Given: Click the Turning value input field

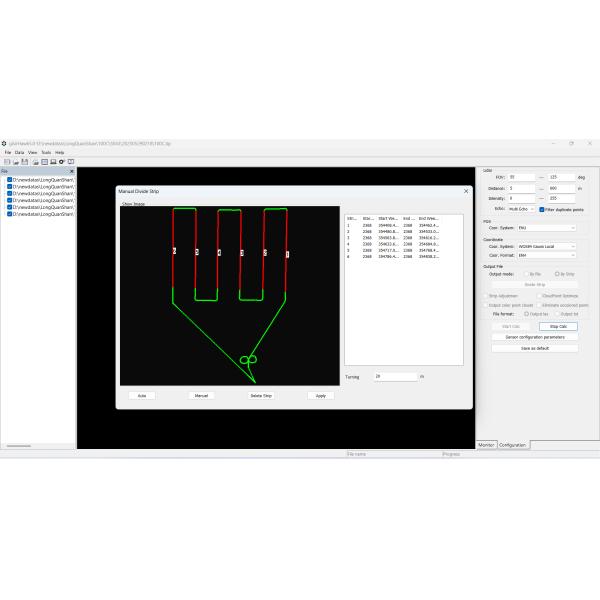Looking at the screenshot, I should click(394, 377).
